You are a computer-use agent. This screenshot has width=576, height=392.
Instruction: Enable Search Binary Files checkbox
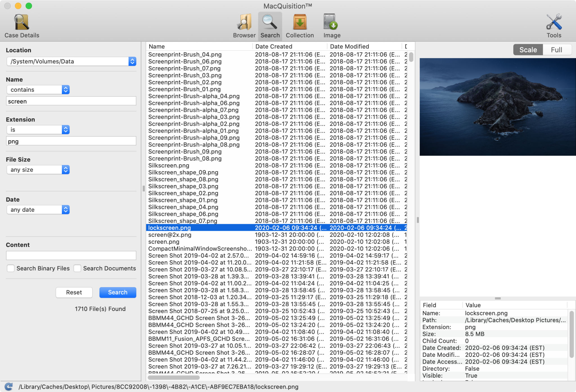(11, 268)
